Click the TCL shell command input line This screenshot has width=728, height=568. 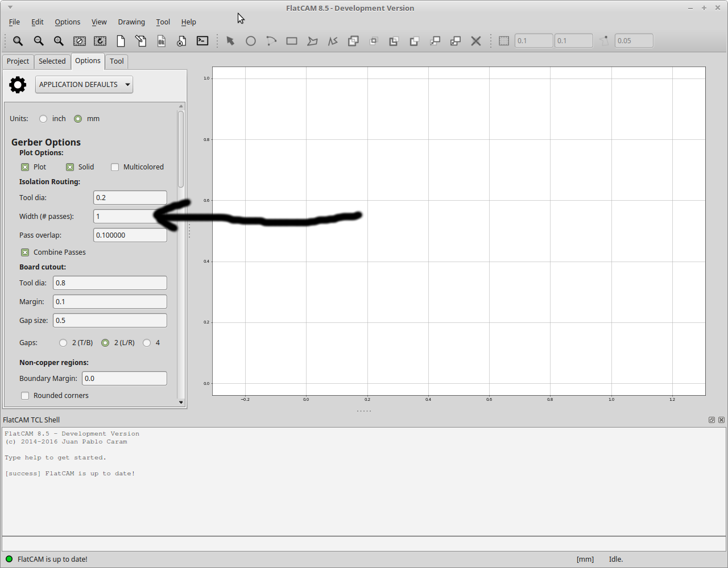point(364,544)
